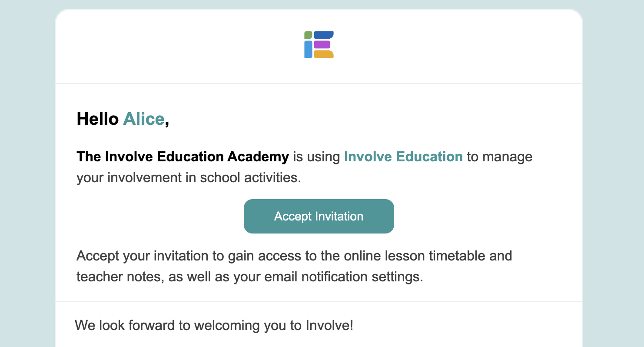Open the Involve Education link
Image resolution: width=644 pixels, height=347 pixels.
[403, 157]
